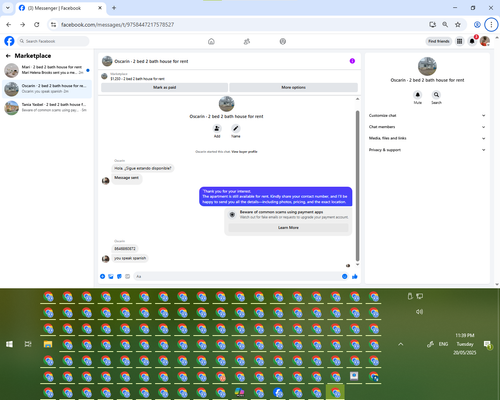Open the Oscarin conversation in list

[x=47, y=89]
